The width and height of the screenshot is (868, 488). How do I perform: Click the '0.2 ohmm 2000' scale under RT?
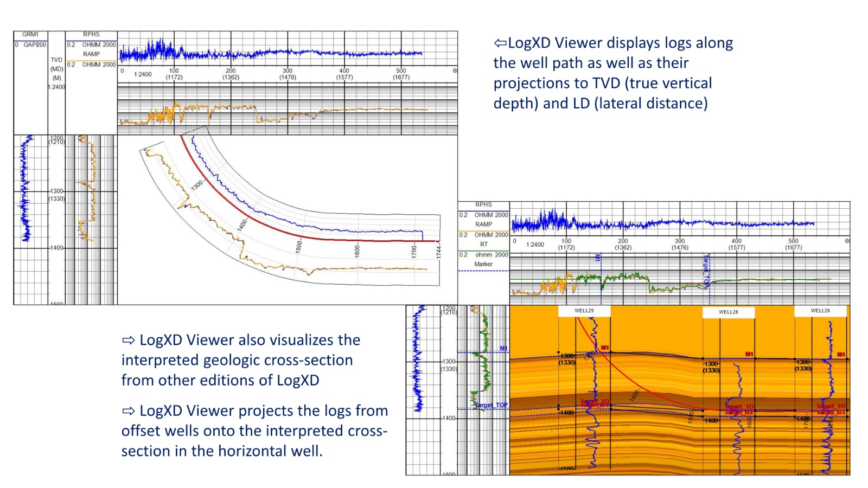point(484,255)
